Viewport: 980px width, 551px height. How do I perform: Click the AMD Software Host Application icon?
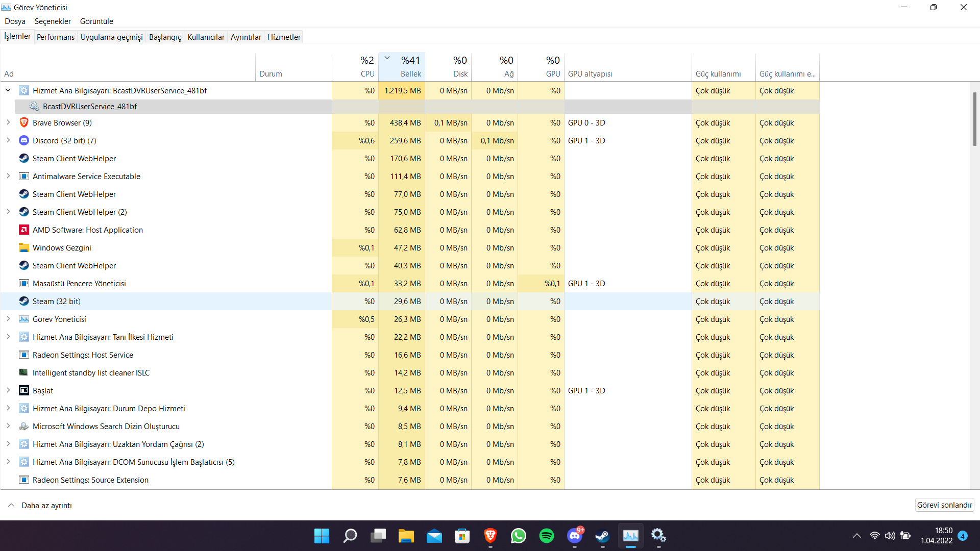[23, 230]
